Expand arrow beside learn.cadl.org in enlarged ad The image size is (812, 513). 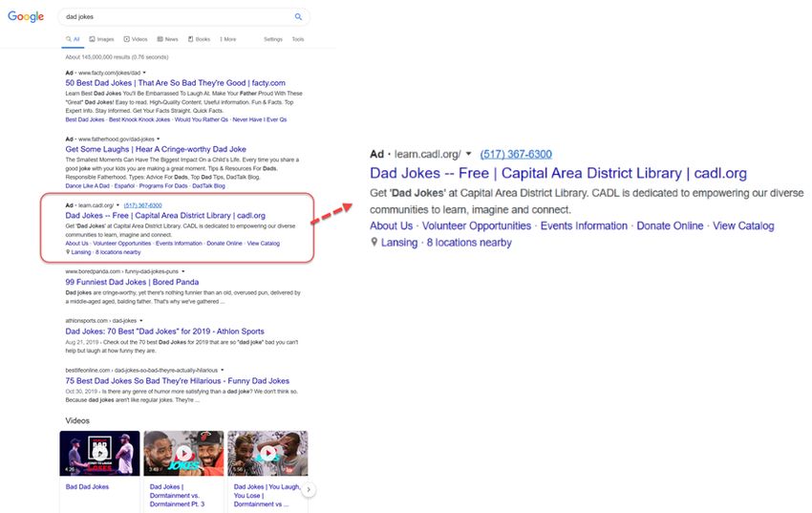click(468, 154)
